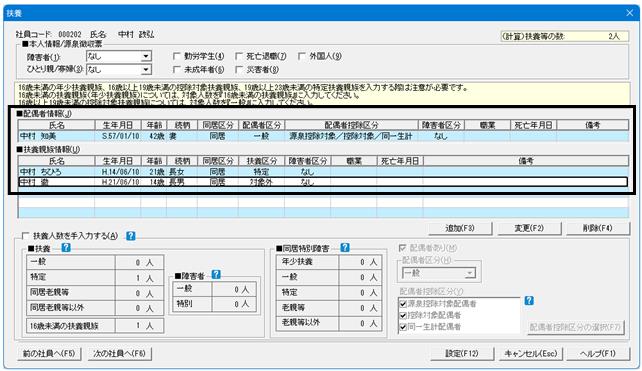This screenshot has width=642, height=371.
Task: Click help icon beside ■障害者 heading
Action: (x=216, y=275)
